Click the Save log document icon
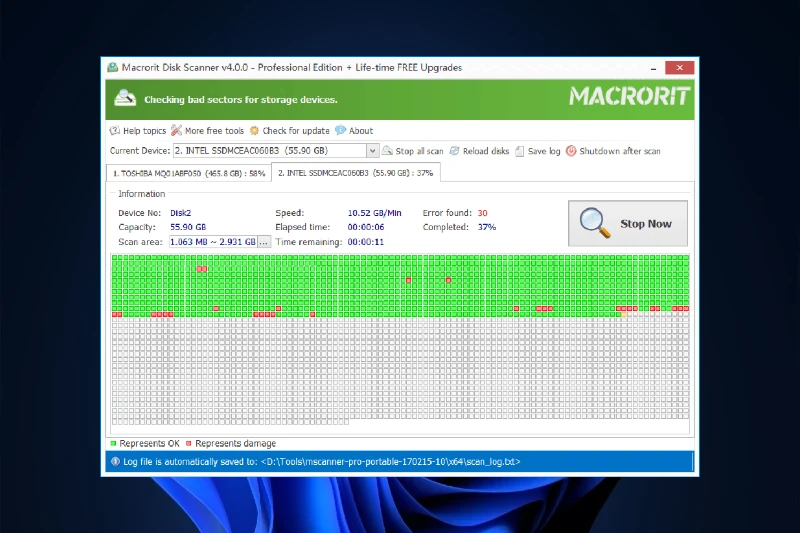This screenshot has width=800, height=533. tap(519, 151)
